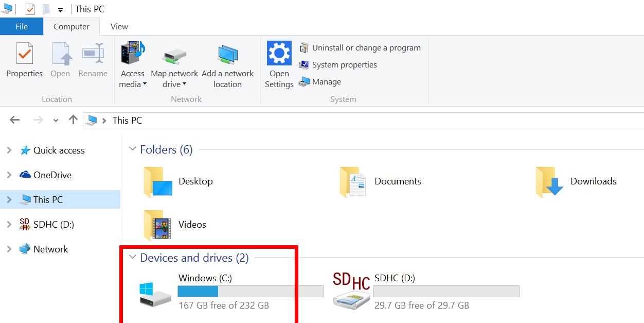This screenshot has width=644, height=323.
Task: Collapse the Devices and drives section
Action: coord(133,257)
